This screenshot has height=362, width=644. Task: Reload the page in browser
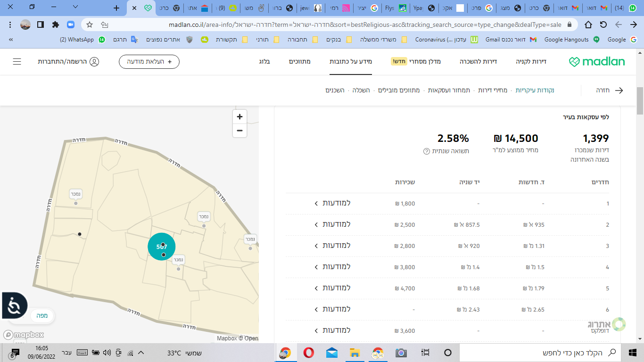[x=603, y=25]
